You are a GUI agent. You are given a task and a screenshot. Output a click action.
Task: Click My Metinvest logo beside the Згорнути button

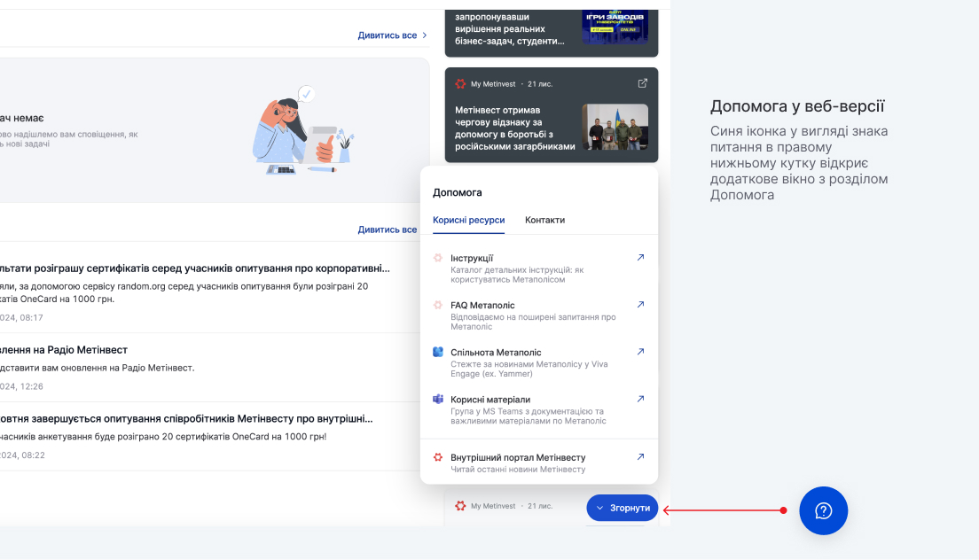[x=460, y=506]
